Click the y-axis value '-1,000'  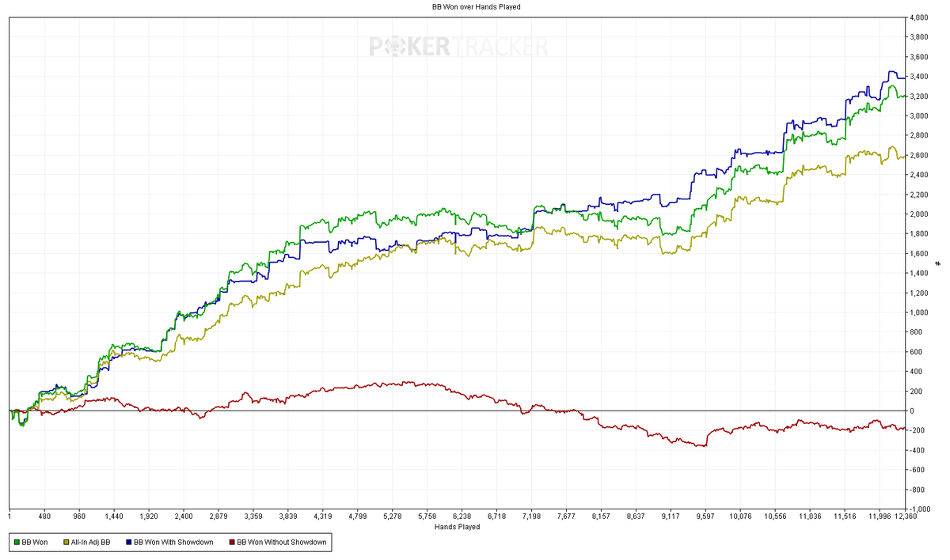918,509
